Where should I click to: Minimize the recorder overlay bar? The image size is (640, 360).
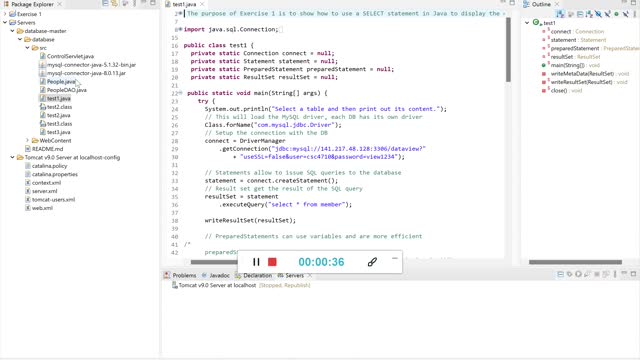coord(394,258)
